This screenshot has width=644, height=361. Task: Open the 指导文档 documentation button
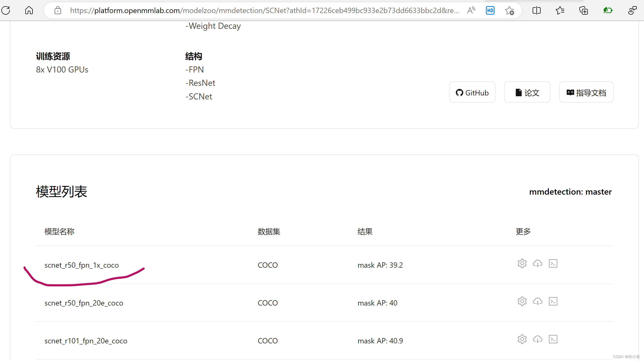click(x=586, y=92)
